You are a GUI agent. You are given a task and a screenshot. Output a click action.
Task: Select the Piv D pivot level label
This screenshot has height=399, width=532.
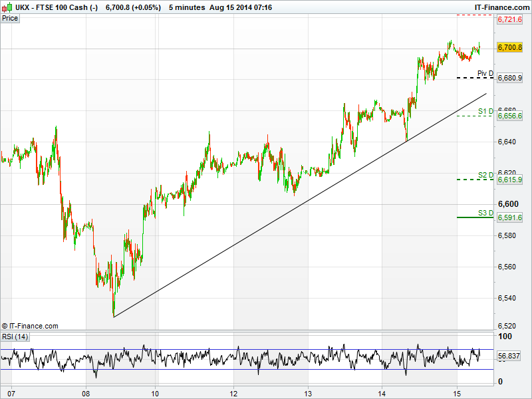[485, 74]
